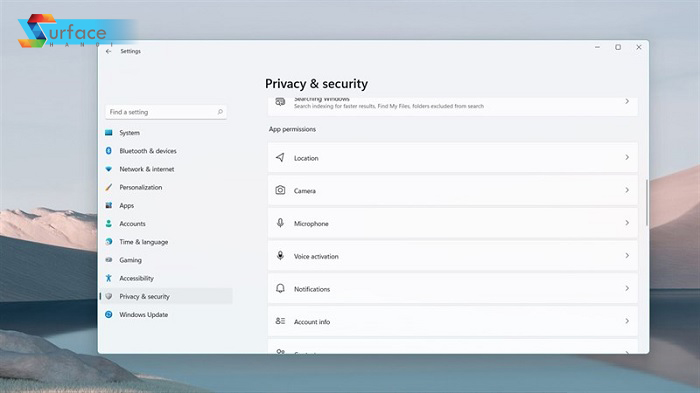This screenshot has width=700, height=393.
Task: Click the Account info icon
Action: point(280,321)
